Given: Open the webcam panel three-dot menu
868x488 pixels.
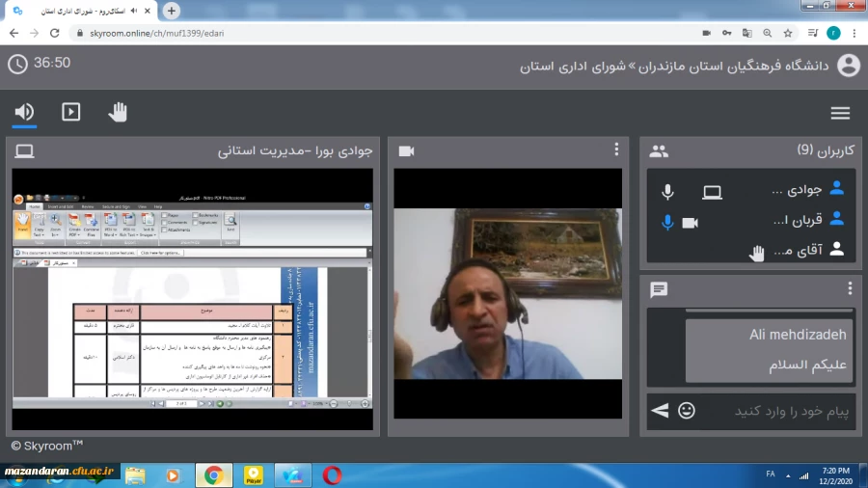Looking at the screenshot, I should pyautogui.click(x=616, y=149).
